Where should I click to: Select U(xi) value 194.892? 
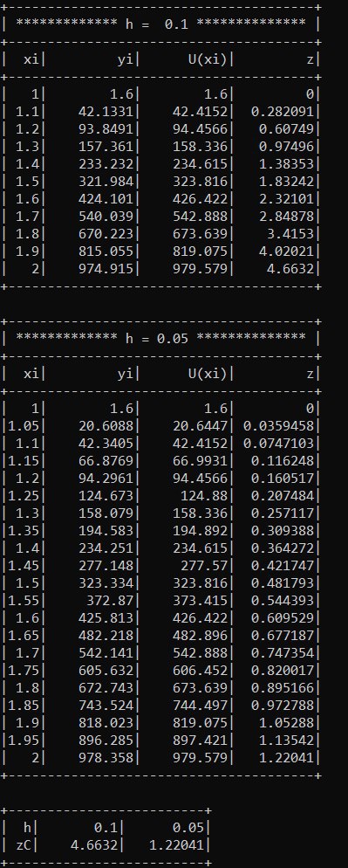(x=201, y=531)
